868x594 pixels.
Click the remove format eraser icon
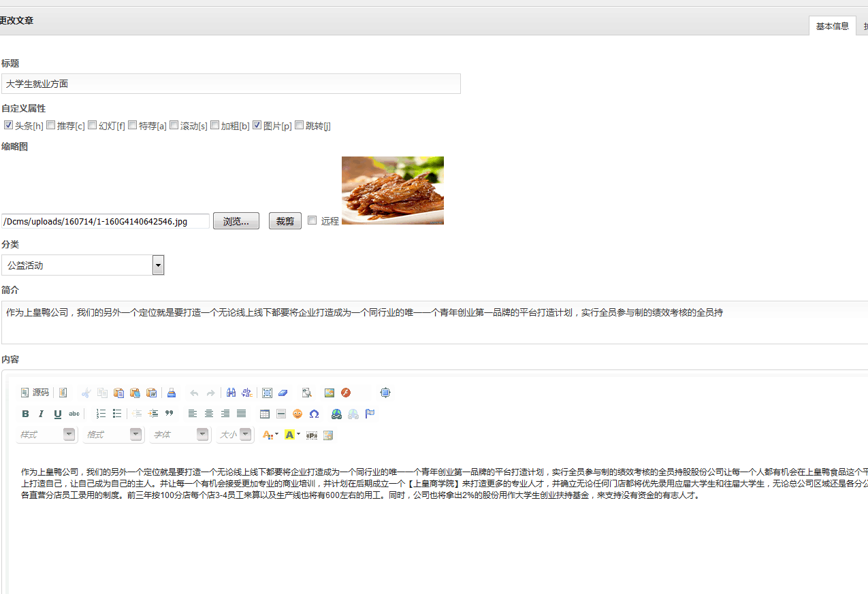[283, 393]
